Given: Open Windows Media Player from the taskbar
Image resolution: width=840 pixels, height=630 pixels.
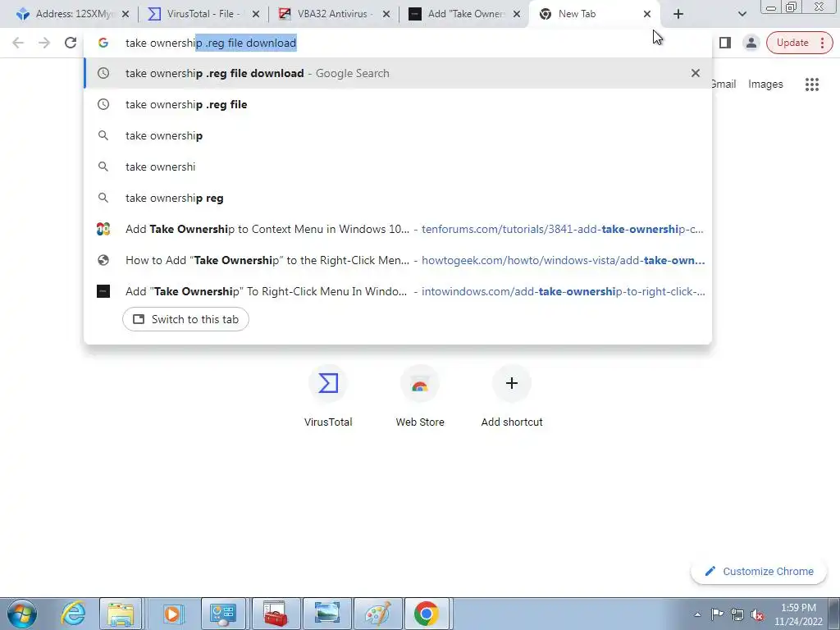Looking at the screenshot, I should (x=172, y=614).
